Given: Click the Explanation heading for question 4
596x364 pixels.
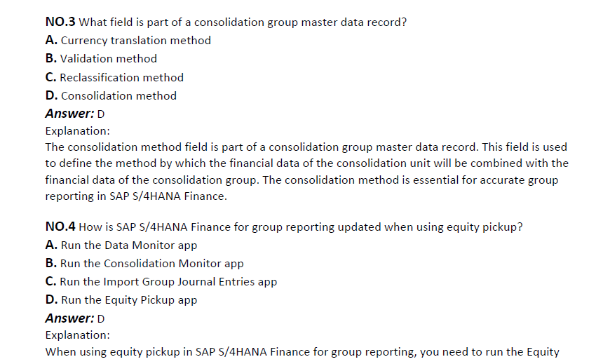Looking at the screenshot, I should tap(78, 335).
